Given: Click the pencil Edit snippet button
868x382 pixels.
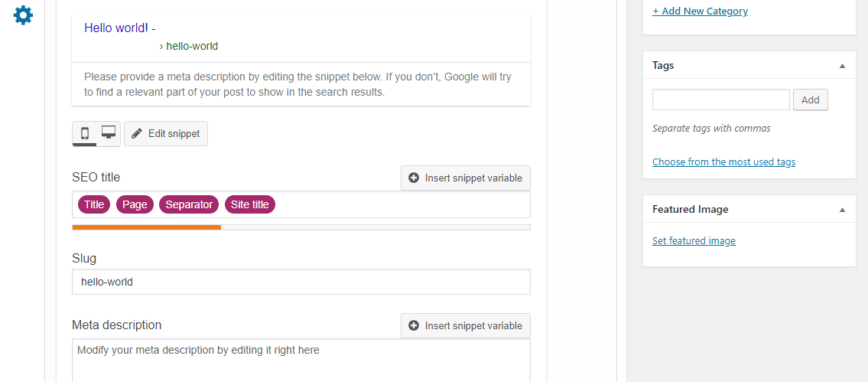Looking at the screenshot, I should pyautogui.click(x=166, y=134).
